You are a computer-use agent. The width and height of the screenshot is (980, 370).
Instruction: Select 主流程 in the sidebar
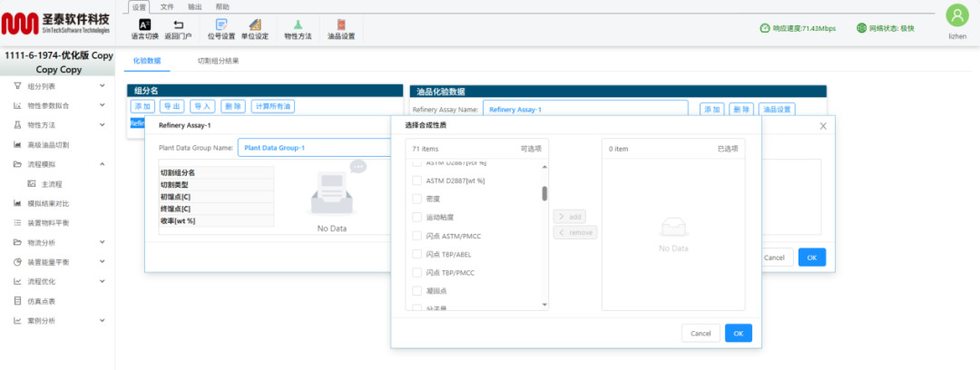(52, 184)
